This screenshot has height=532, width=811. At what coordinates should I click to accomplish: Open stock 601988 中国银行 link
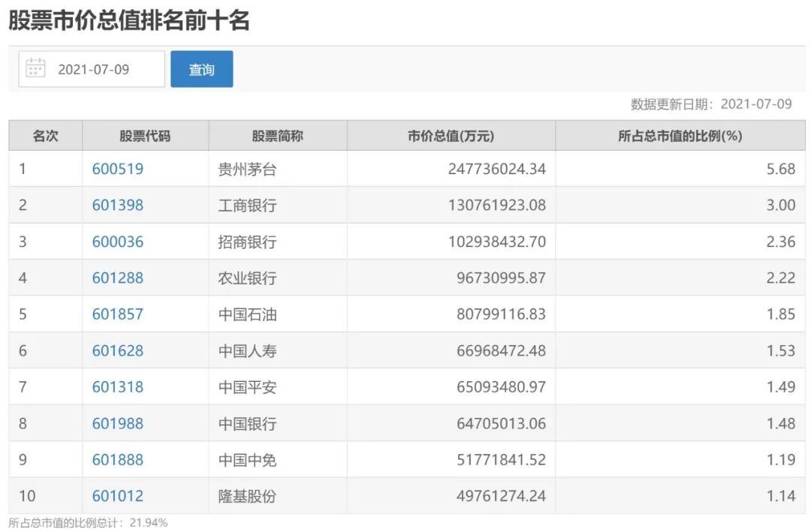(x=117, y=423)
